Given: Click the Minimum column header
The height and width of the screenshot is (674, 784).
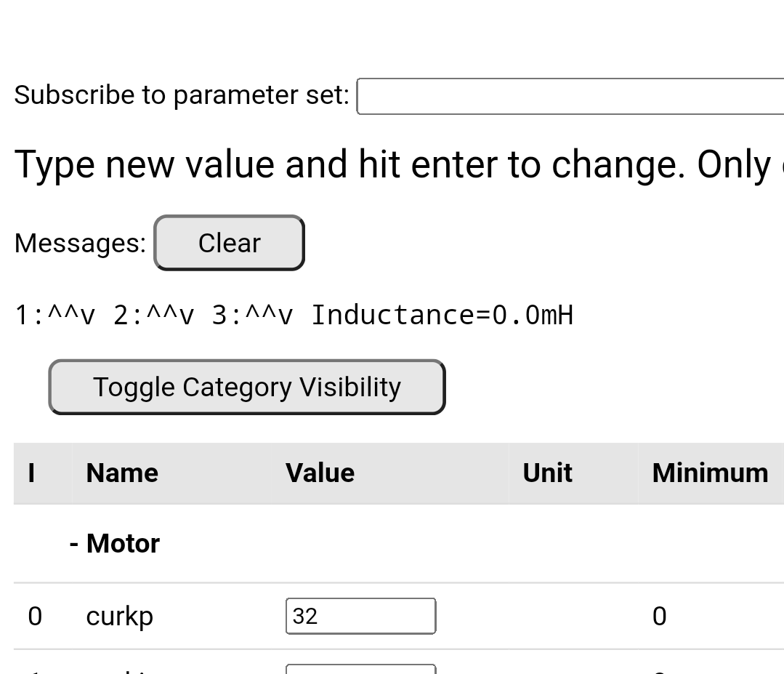Looking at the screenshot, I should pos(709,473).
